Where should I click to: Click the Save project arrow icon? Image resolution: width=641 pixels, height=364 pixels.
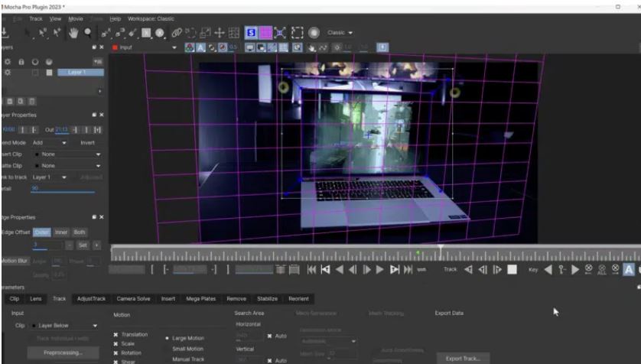[x=5, y=33]
